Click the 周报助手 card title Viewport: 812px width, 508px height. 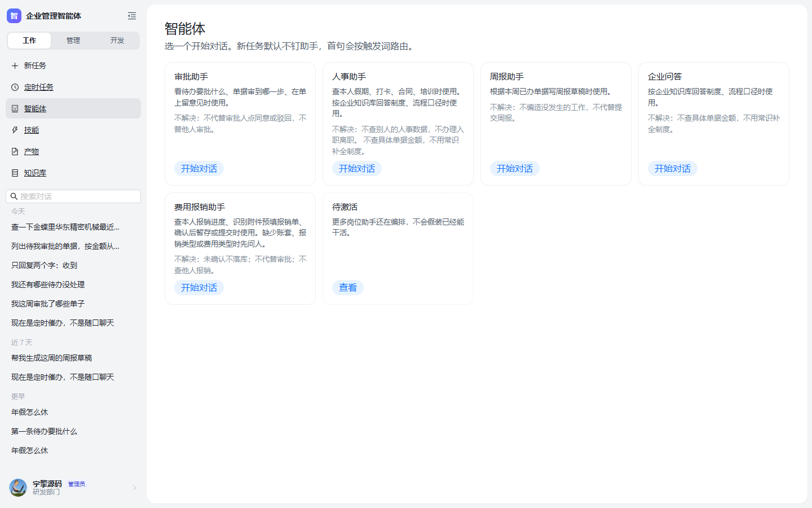coord(507,77)
